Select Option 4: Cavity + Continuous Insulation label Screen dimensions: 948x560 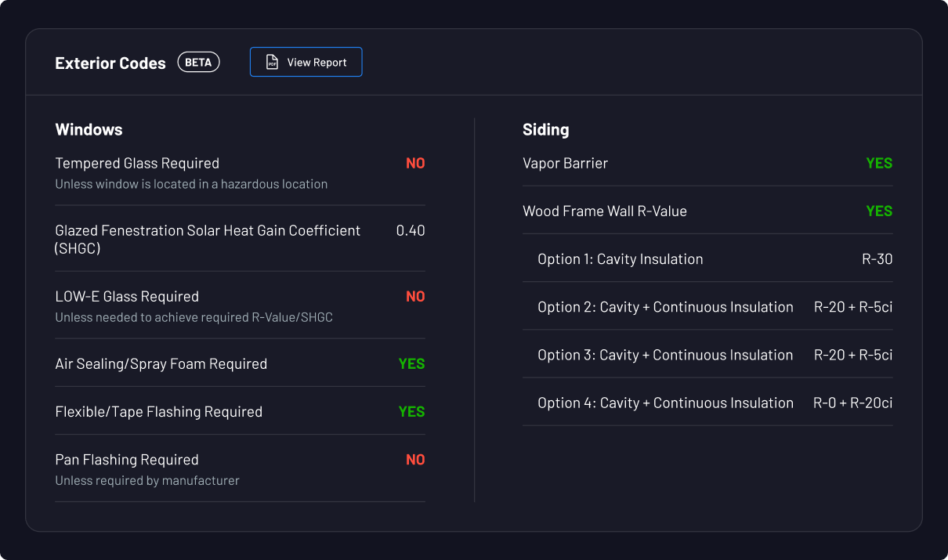665,403
